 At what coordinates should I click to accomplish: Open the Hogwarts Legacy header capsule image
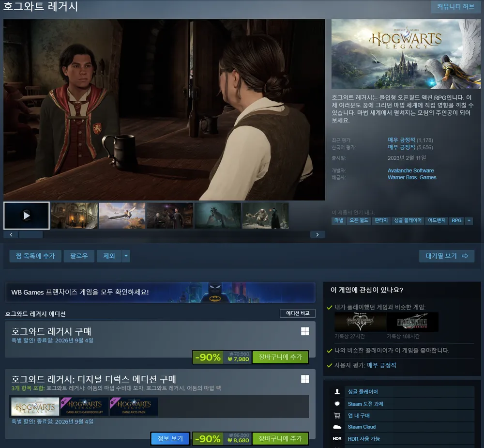tap(406, 54)
